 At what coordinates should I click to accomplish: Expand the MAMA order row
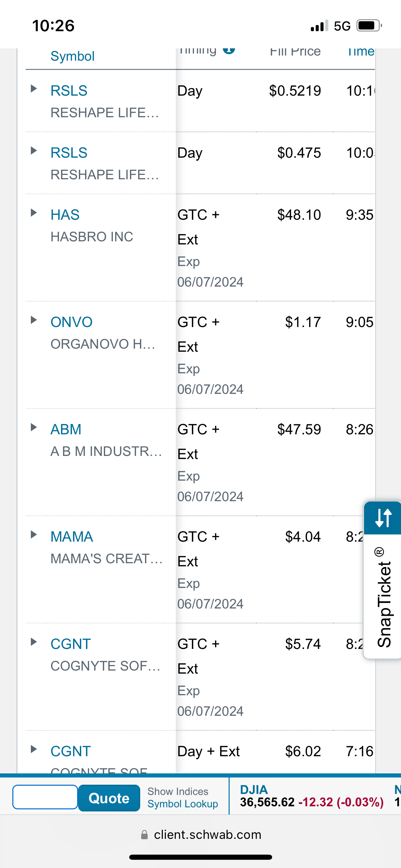coord(34,535)
